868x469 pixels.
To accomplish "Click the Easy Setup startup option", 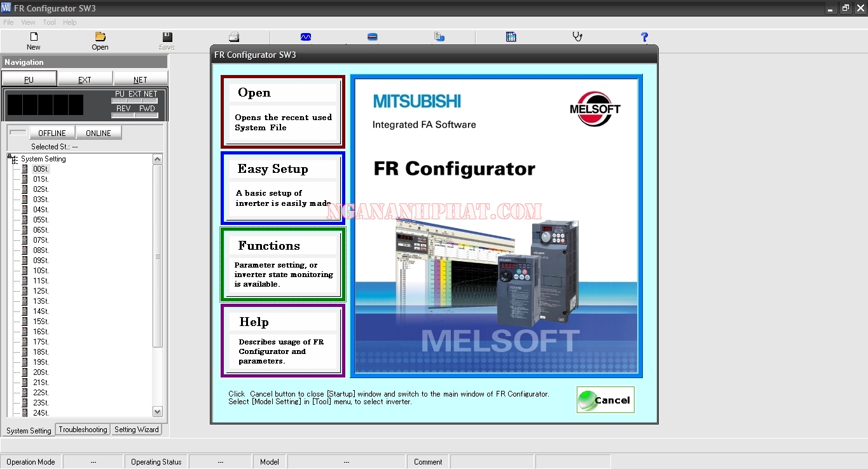I will 282,187.
